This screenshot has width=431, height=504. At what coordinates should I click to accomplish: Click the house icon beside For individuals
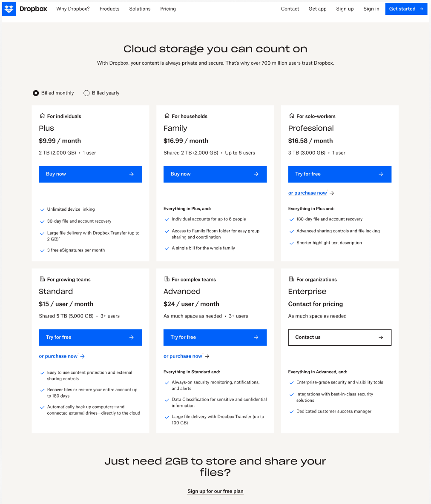[x=42, y=116]
